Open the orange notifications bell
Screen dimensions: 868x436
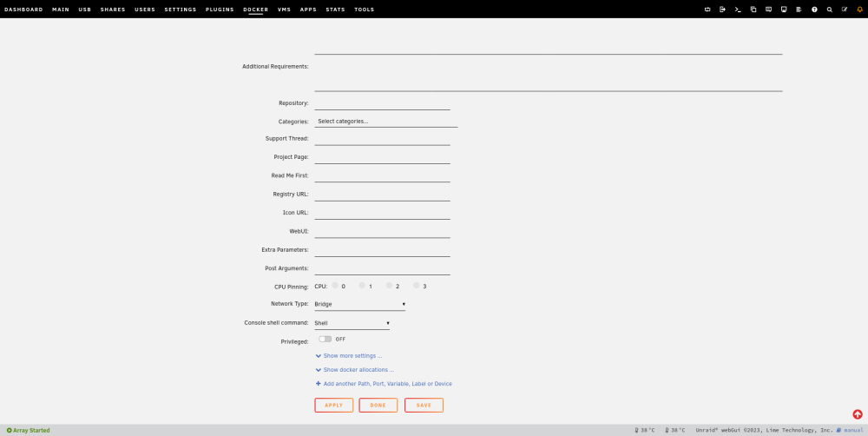859,10
